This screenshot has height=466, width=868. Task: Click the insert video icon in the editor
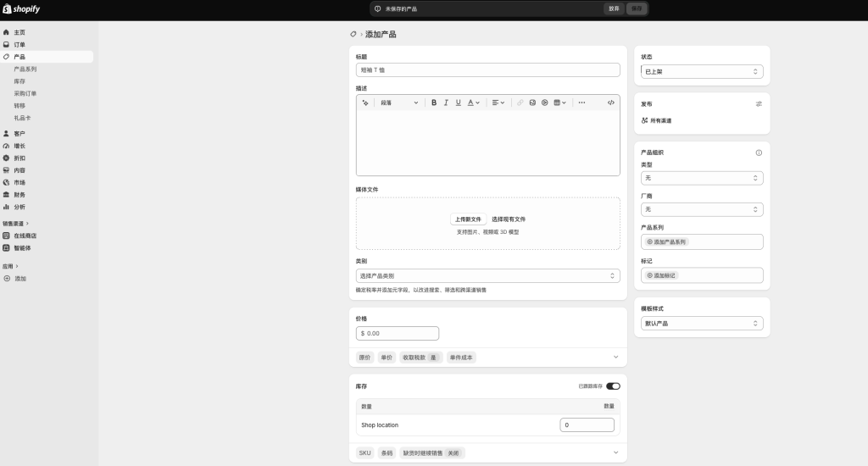point(545,103)
